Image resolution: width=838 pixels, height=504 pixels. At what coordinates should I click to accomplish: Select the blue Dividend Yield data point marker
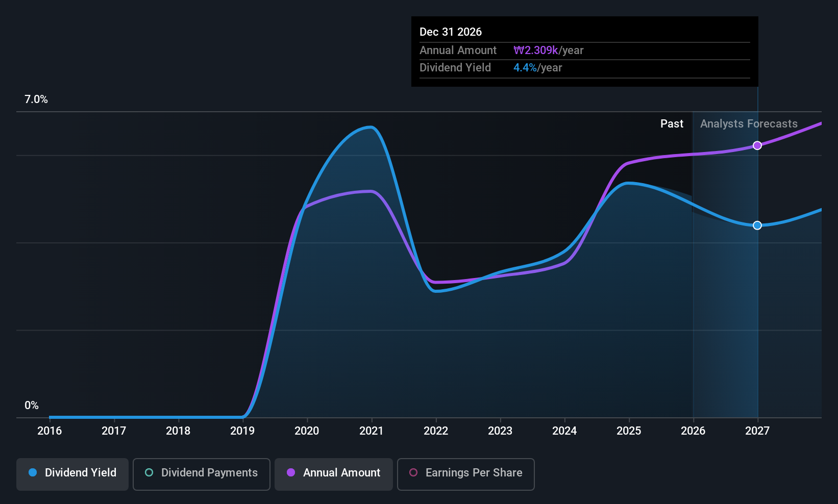coord(757,225)
